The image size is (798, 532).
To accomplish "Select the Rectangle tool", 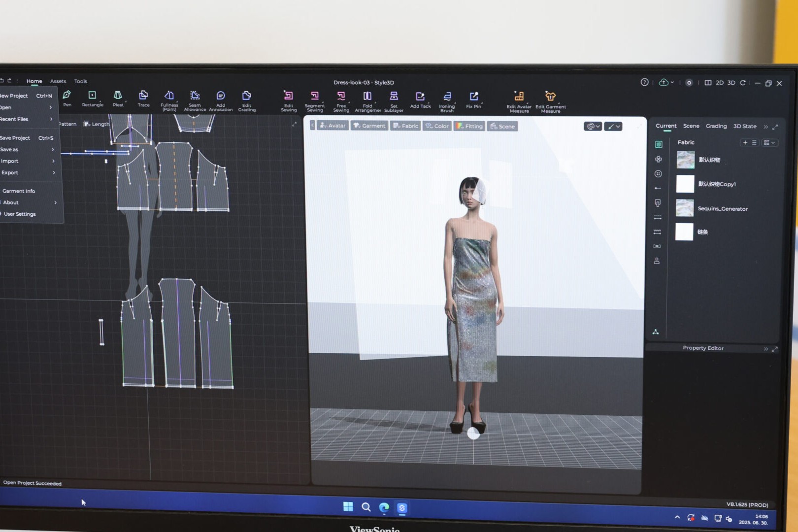I will coord(93,98).
